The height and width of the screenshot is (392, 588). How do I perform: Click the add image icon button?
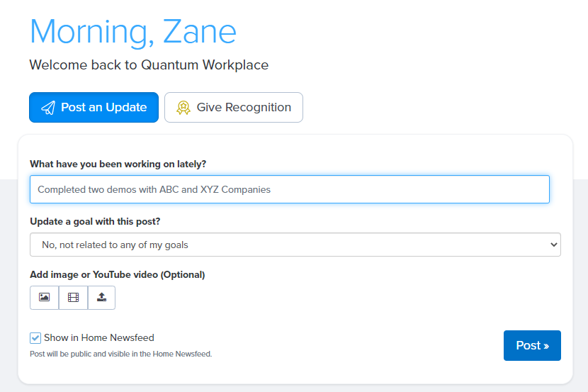pyautogui.click(x=44, y=298)
